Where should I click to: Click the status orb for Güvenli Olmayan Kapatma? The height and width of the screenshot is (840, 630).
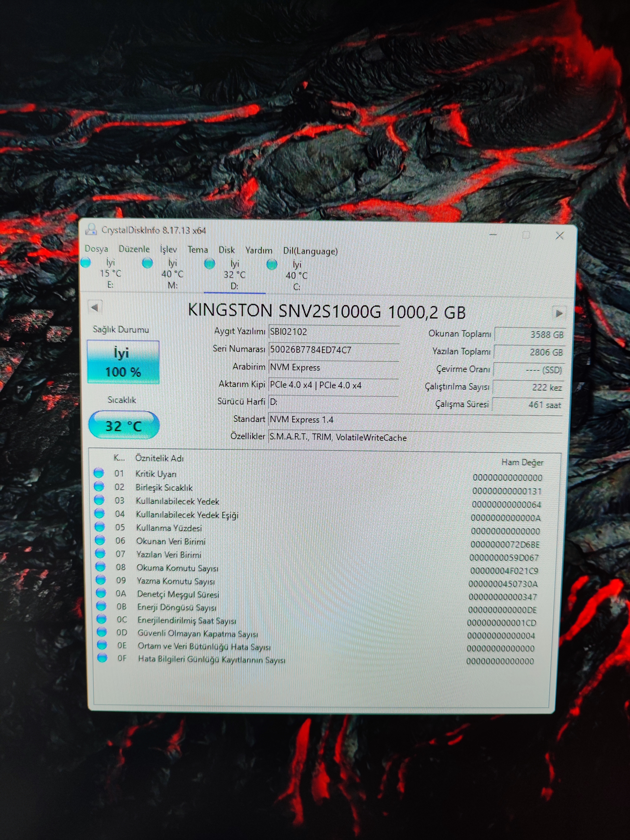click(x=102, y=632)
